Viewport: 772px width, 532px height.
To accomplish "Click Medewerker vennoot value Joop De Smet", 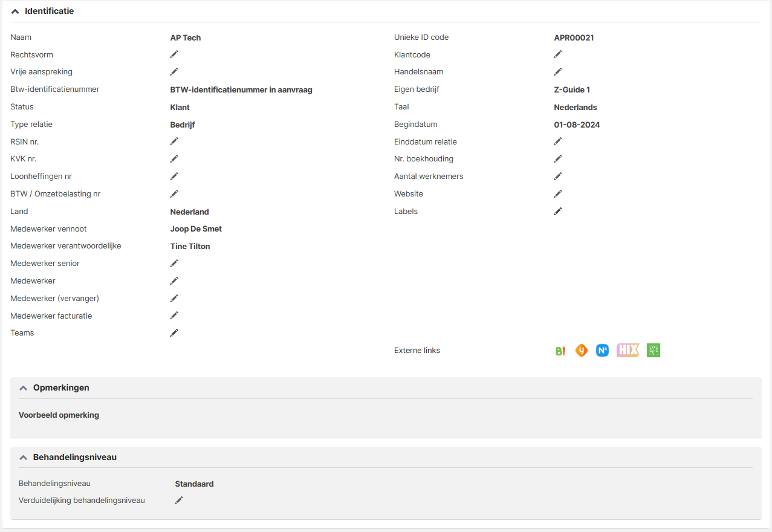I will [x=196, y=229].
